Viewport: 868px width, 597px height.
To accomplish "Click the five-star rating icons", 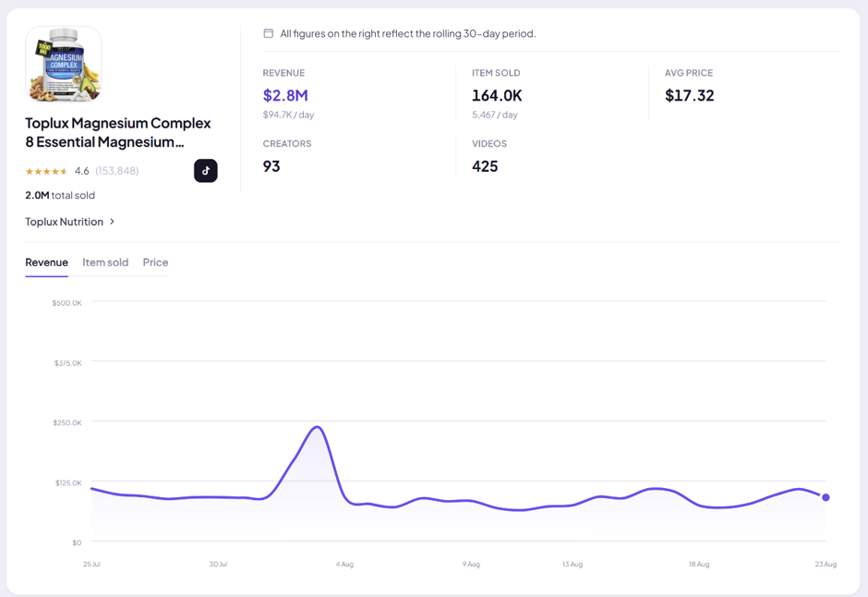I will tap(46, 171).
